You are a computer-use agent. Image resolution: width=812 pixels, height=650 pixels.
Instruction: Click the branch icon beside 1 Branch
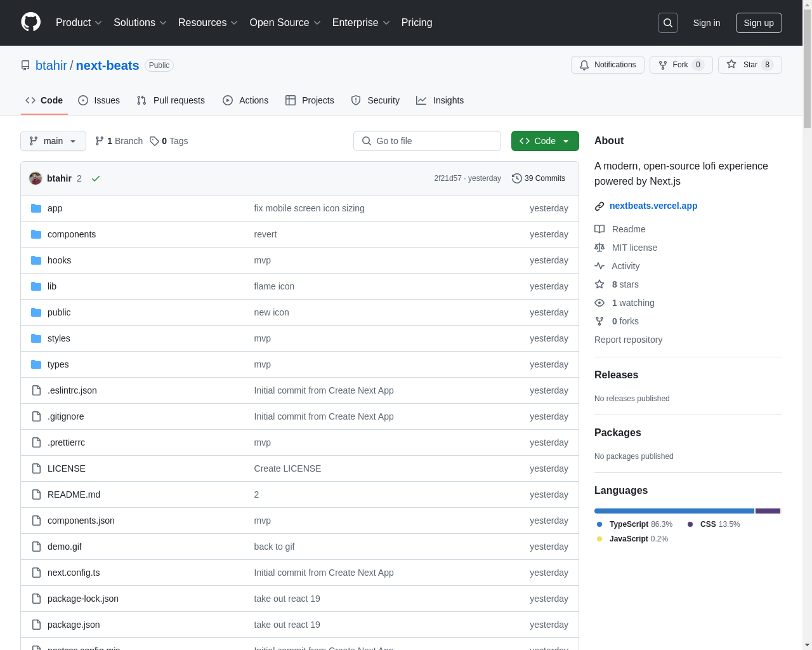click(x=100, y=141)
